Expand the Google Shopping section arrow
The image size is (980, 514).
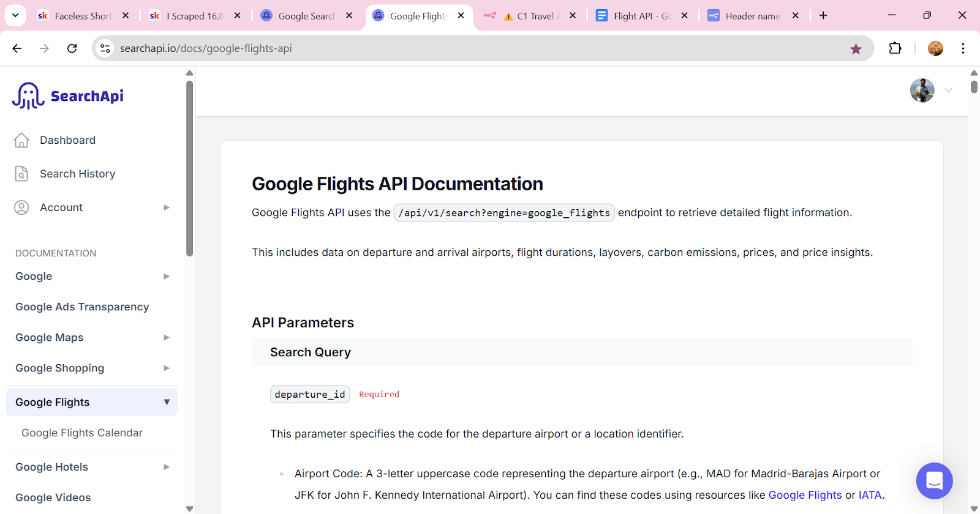pos(167,368)
